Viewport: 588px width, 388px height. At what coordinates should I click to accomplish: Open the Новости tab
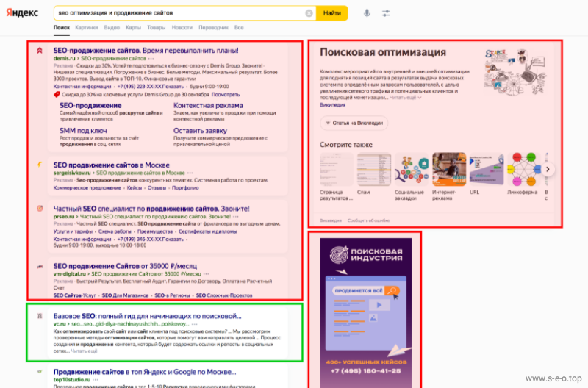(182, 28)
